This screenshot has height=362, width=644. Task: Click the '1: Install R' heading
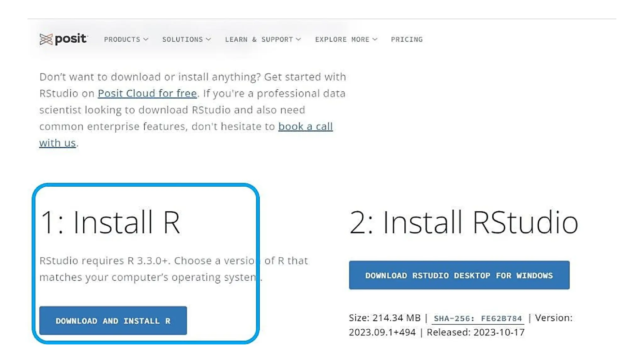111,222
